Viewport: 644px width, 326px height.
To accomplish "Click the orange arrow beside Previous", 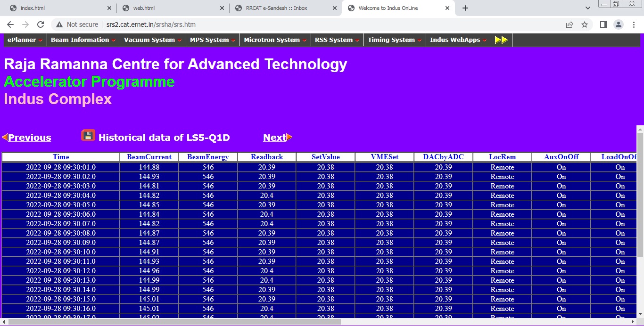I will click(x=5, y=137).
